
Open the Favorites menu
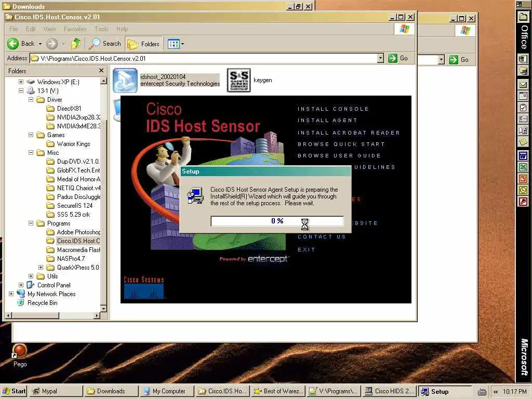coord(75,29)
